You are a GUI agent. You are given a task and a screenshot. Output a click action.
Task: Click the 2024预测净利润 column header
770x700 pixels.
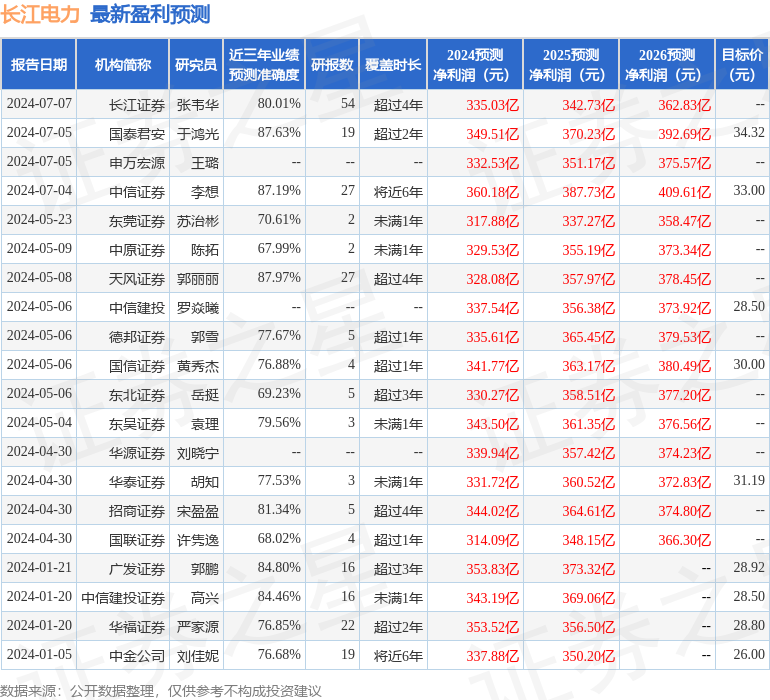[x=475, y=64]
